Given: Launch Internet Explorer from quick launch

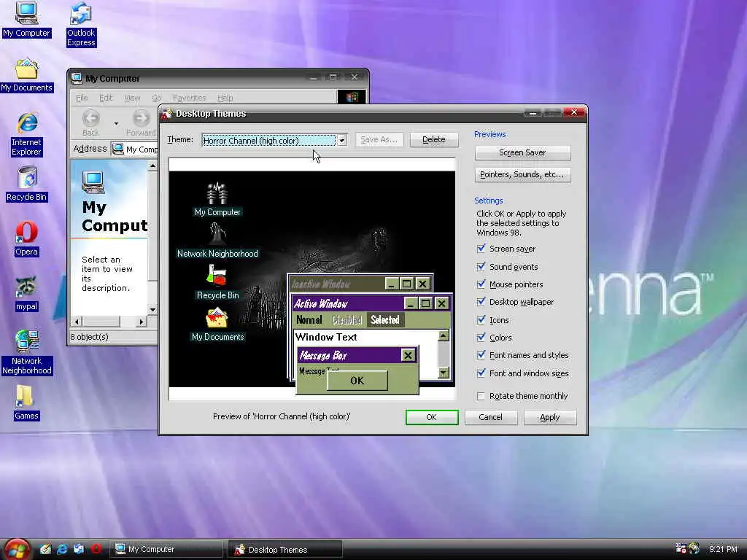Looking at the screenshot, I should click(63, 549).
